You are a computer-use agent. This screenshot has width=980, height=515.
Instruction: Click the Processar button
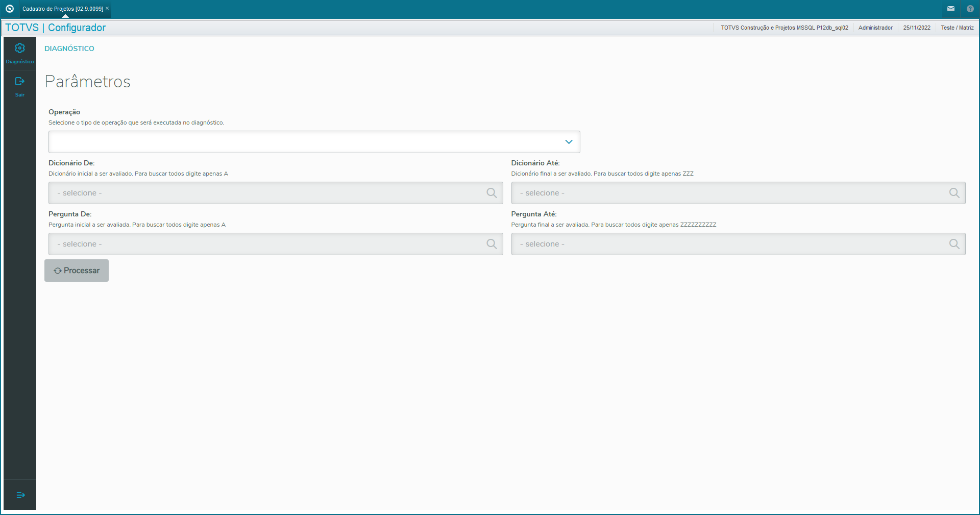coord(77,271)
